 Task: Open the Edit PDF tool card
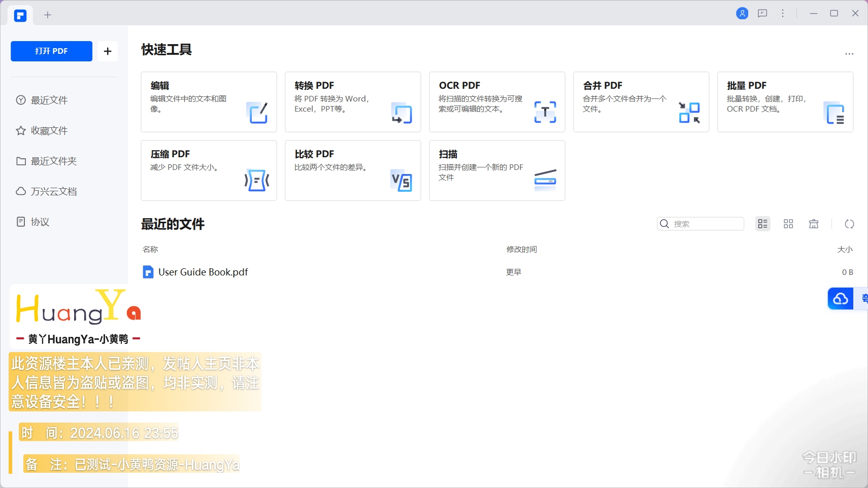pyautogui.click(x=209, y=102)
